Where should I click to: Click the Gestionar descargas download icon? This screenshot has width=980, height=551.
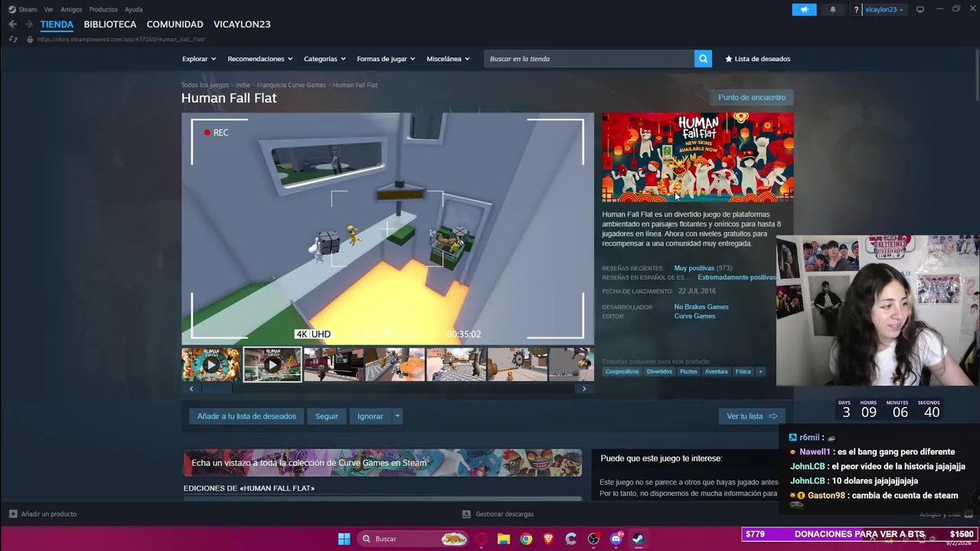tap(466, 514)
